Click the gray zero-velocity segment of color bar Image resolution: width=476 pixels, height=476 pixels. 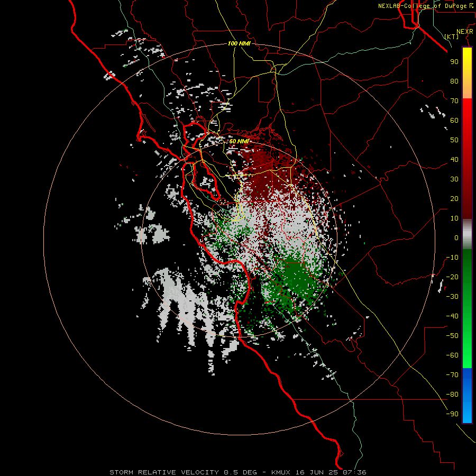467,234
